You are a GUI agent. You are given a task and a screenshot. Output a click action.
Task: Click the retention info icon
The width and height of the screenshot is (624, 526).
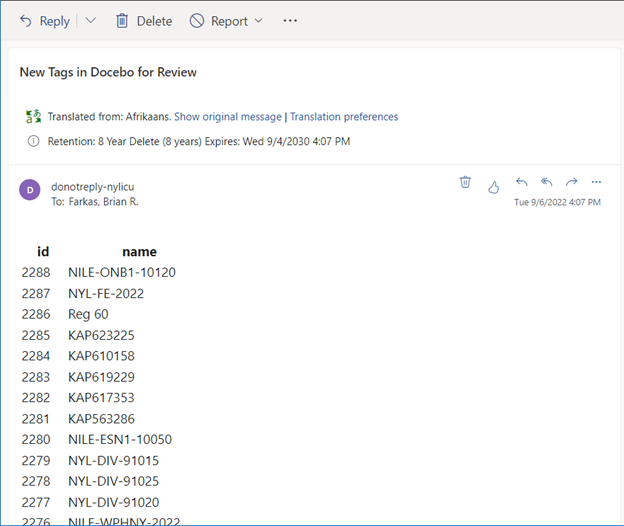tap(33, 141)
